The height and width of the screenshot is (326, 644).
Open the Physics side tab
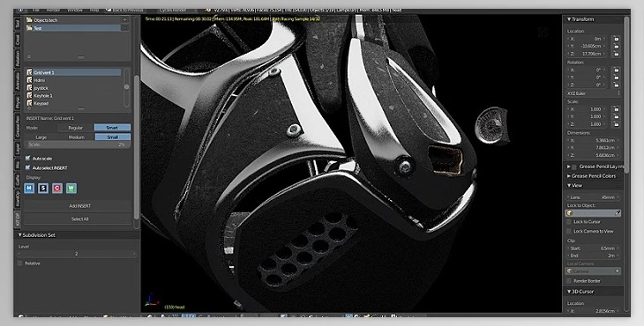click(x=18, y=101)
